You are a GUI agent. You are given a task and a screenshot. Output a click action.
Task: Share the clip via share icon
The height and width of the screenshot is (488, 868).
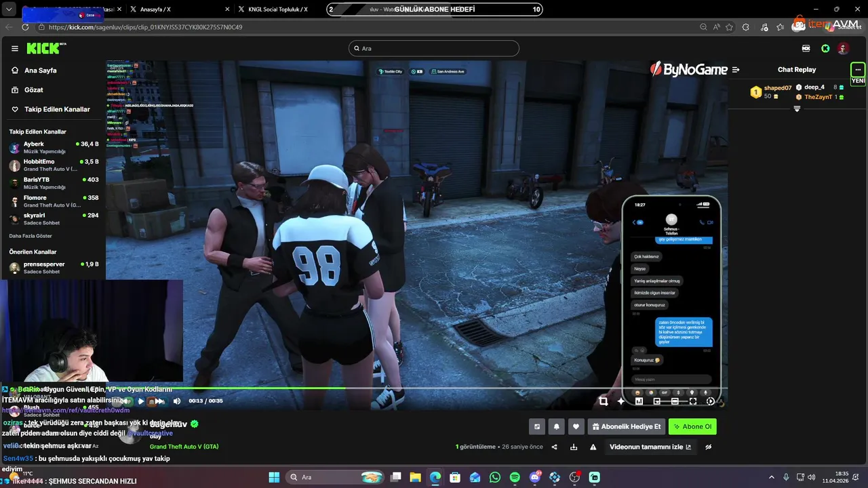(555, 447)
